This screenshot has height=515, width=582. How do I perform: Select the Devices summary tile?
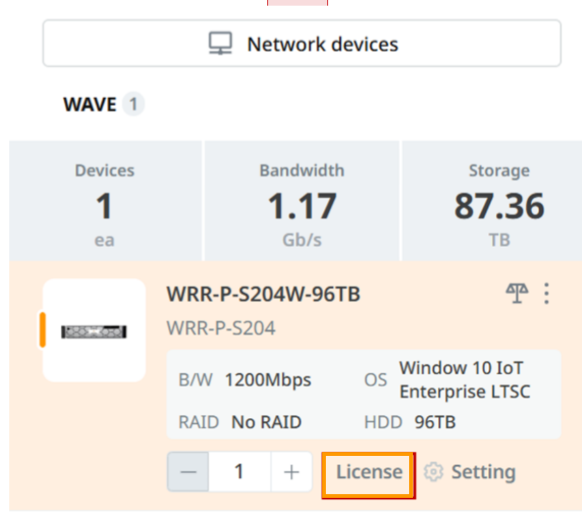coord(105,201)
